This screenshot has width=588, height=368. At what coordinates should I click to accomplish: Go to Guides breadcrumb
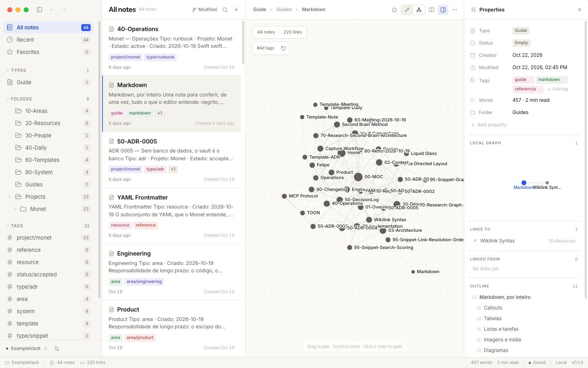pyautogui.click(x=284, y=9)
